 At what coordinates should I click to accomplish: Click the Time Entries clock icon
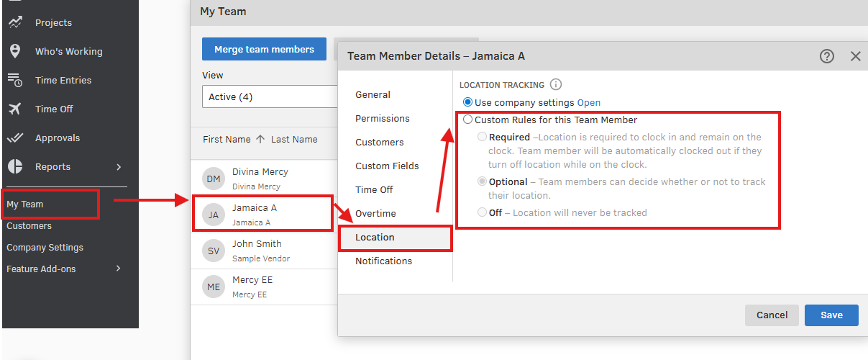point(15,80)
